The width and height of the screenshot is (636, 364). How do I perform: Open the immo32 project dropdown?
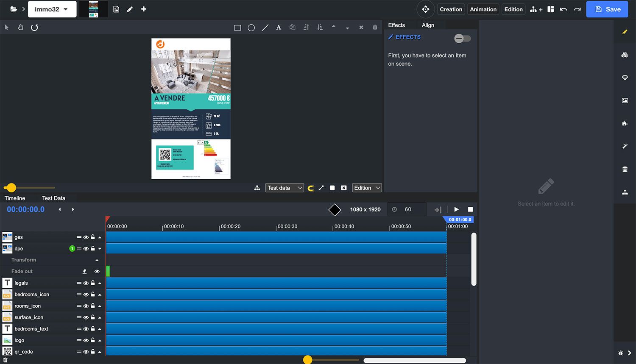click(x=52, y=9)
